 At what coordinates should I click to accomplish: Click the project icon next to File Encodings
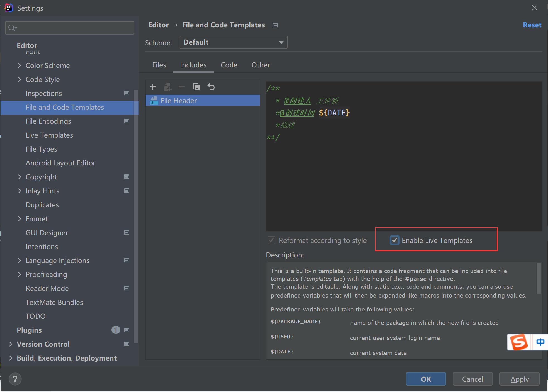tap(127, 121)
